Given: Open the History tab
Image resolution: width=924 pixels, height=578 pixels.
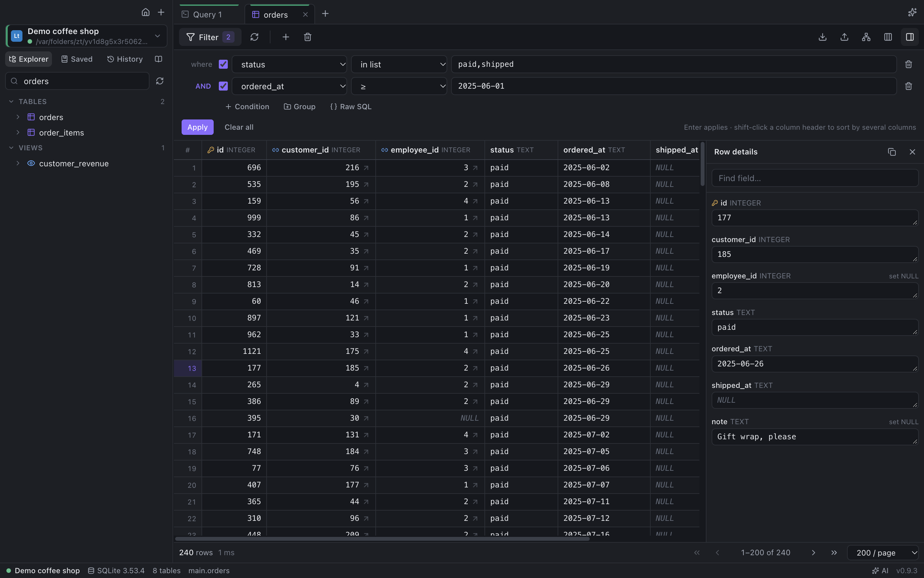Looking at the screenshot, I should (x=125, y=59).
